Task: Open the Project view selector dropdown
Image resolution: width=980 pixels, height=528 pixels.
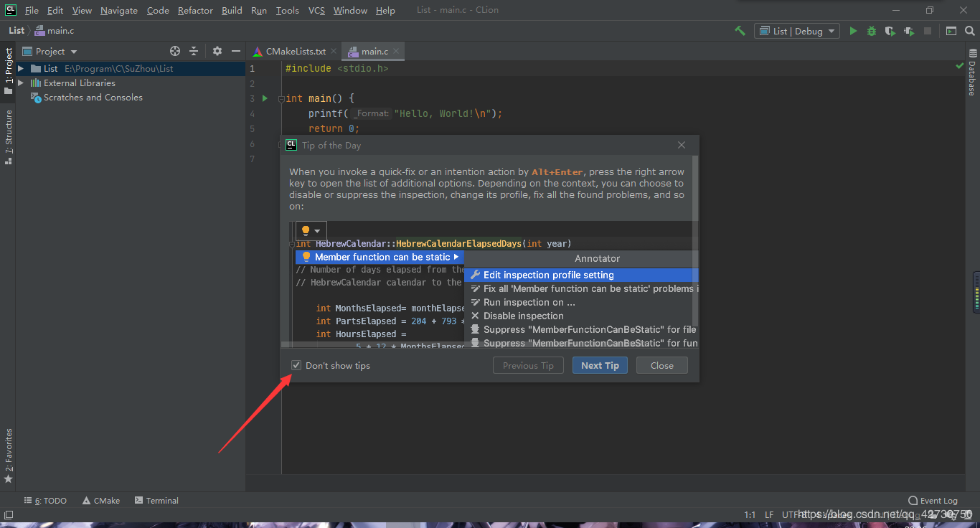Action: pos(50,51)
